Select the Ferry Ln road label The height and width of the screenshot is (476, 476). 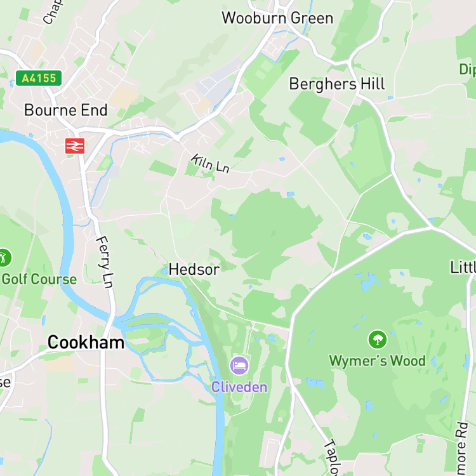pyautogui.click(x=105, y=261)
